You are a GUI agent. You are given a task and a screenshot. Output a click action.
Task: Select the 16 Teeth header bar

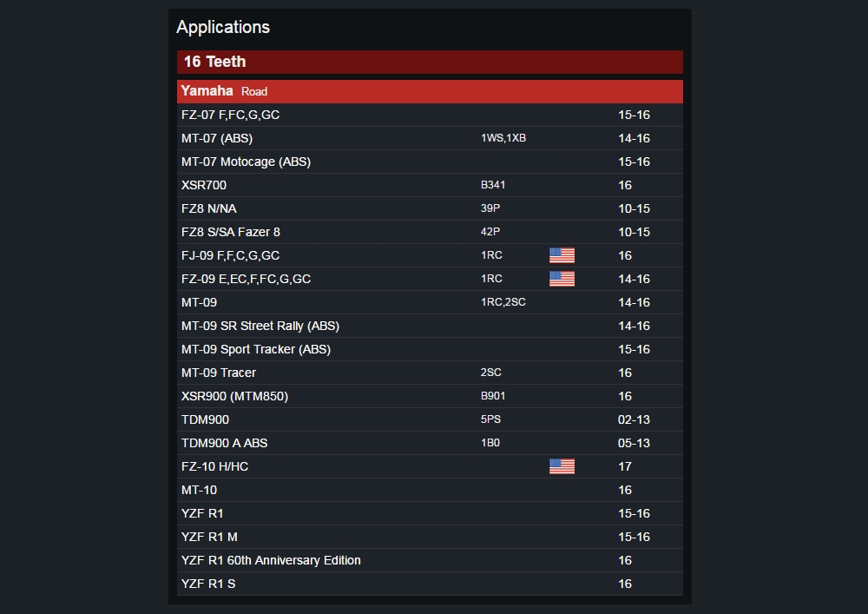pyautogui.click(x=430, y=62)
